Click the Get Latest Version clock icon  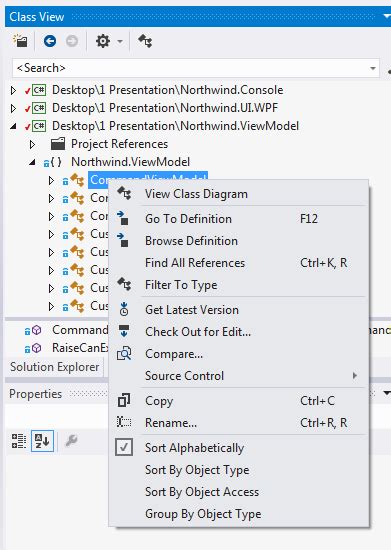point(124,309)
